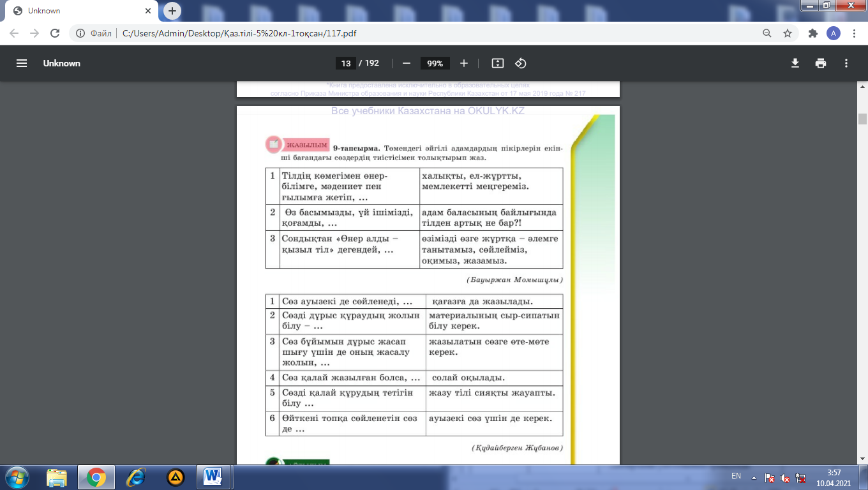Click the vertical scrollbar thumb

click(x=862, y=119)
